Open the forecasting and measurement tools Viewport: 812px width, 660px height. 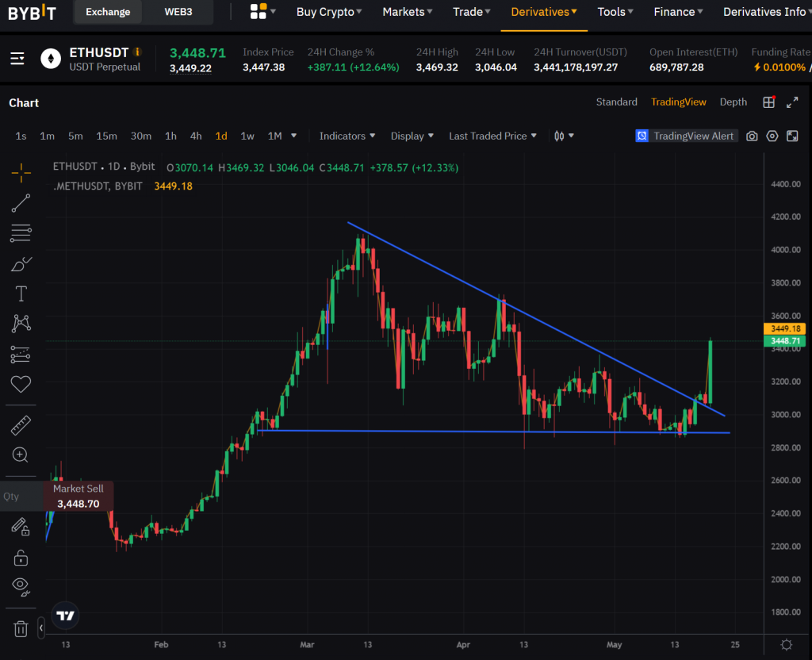click(21, 355)
